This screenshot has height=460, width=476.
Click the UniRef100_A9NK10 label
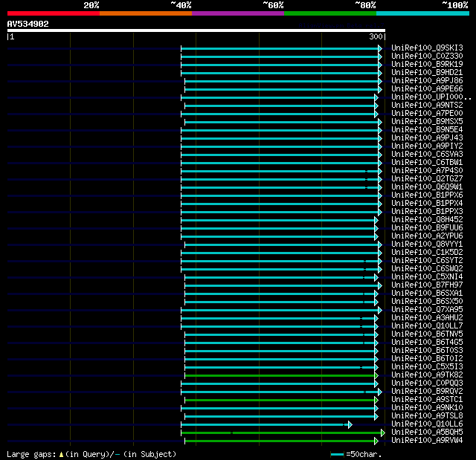[427, 408]
